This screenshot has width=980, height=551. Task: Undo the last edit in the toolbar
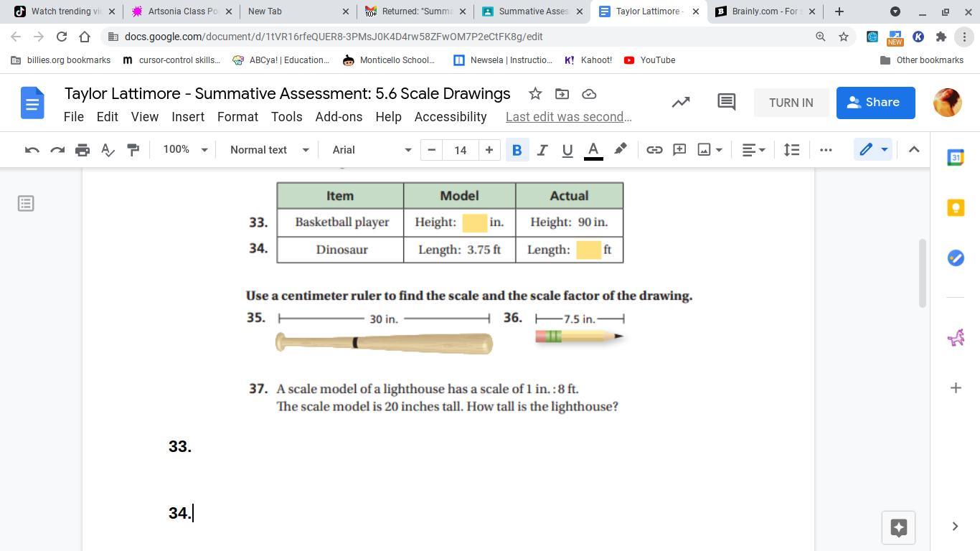(x=32, y=150)
